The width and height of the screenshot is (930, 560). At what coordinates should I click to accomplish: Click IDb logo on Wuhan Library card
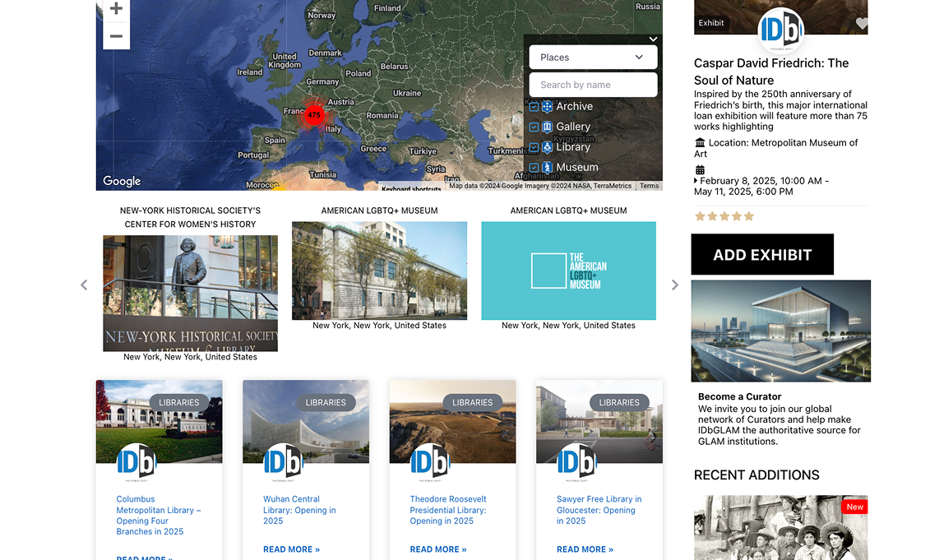(284, 462)
